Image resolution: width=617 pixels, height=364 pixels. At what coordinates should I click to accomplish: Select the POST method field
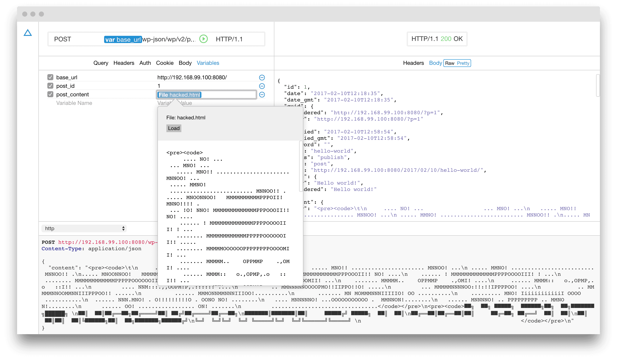63,39
